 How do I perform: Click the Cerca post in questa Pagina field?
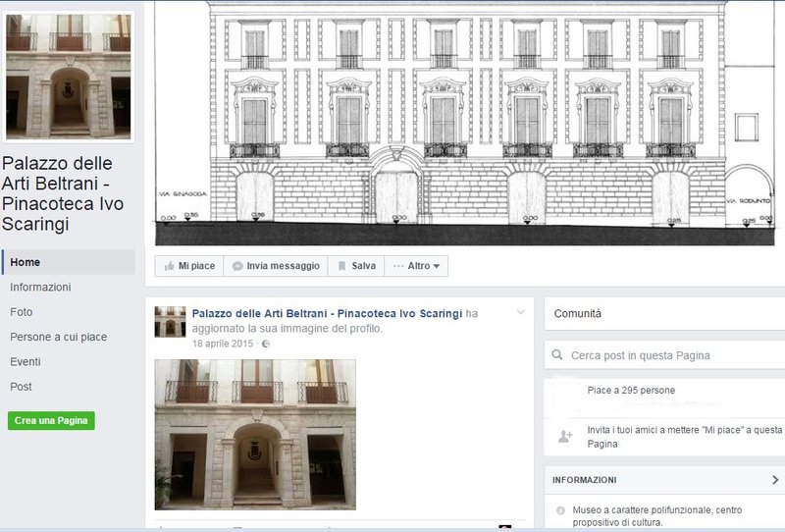click(667, 355)
